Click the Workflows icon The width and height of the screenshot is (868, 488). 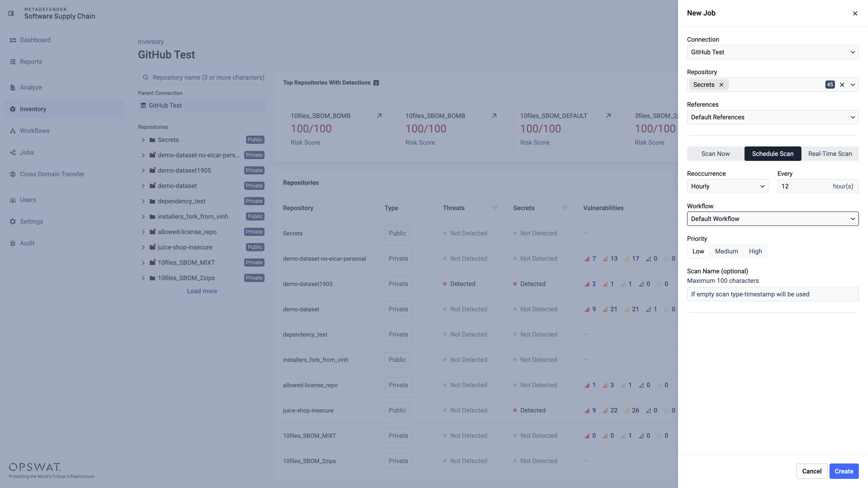tap(13, 131)
